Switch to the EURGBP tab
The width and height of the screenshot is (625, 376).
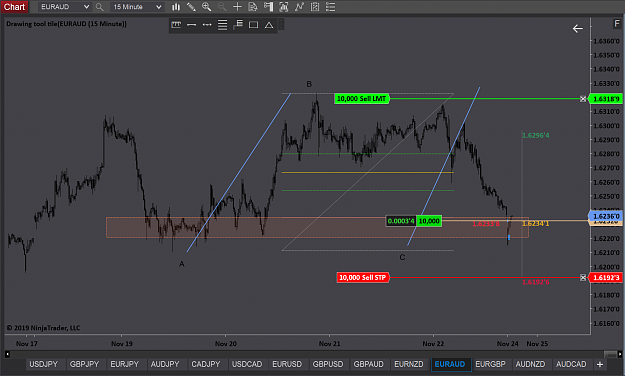[x=490, y=364]
